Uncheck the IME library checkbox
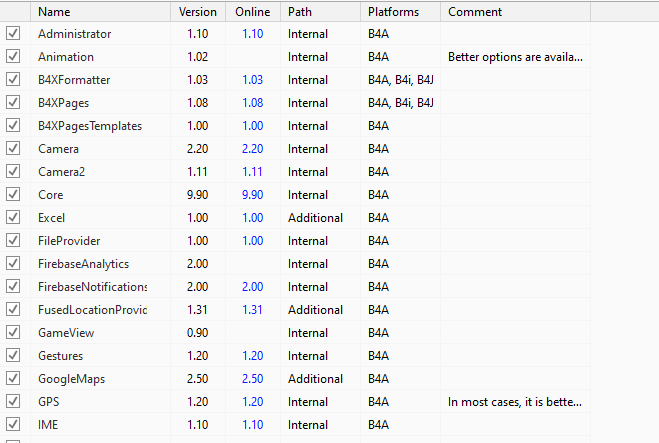This screenshot has width=659, height=443. (13, 425)
